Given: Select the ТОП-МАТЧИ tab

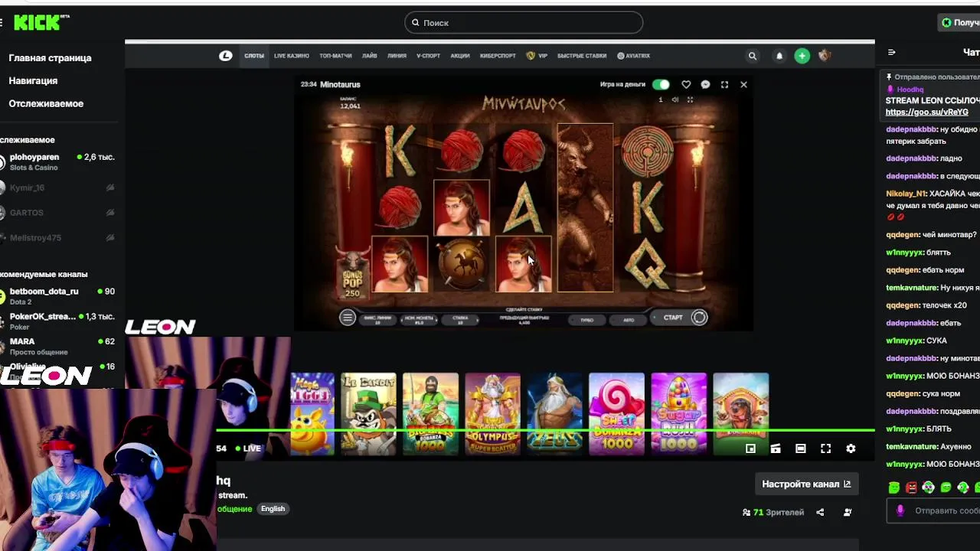Looking at the screenshot, I should coord(335,56).
